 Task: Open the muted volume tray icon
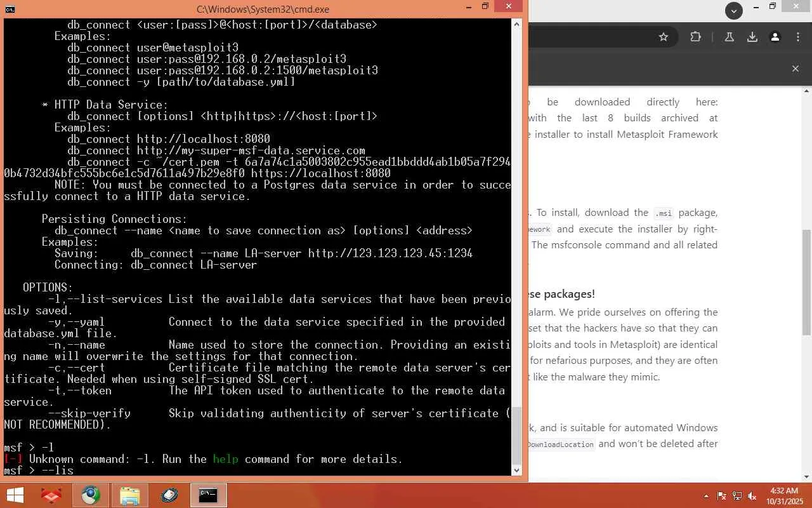point(752,496)
